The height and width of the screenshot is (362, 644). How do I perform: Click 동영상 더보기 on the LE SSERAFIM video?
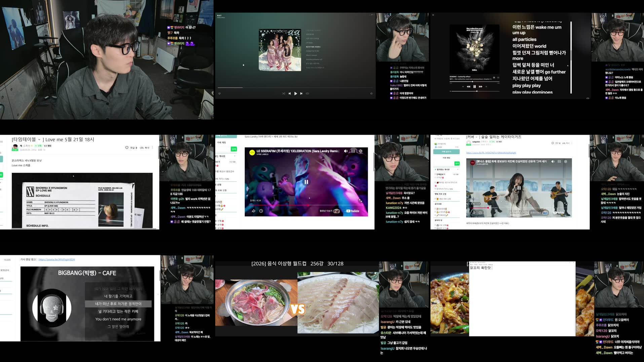coord(330,211)
